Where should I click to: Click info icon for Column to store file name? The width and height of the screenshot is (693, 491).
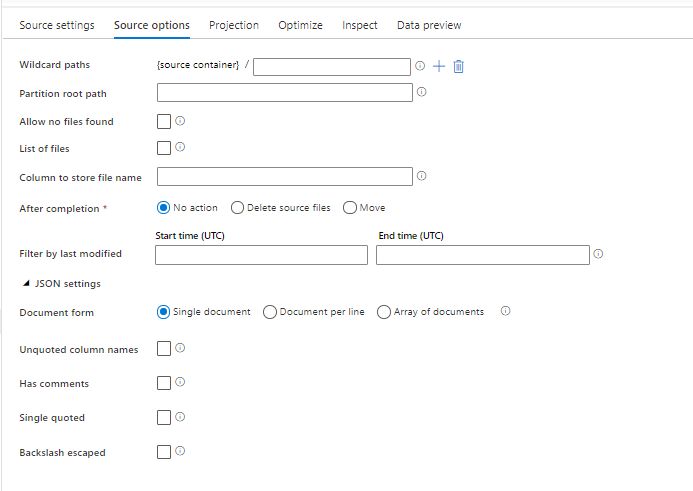pyautogui.click(x=422, y=176)
